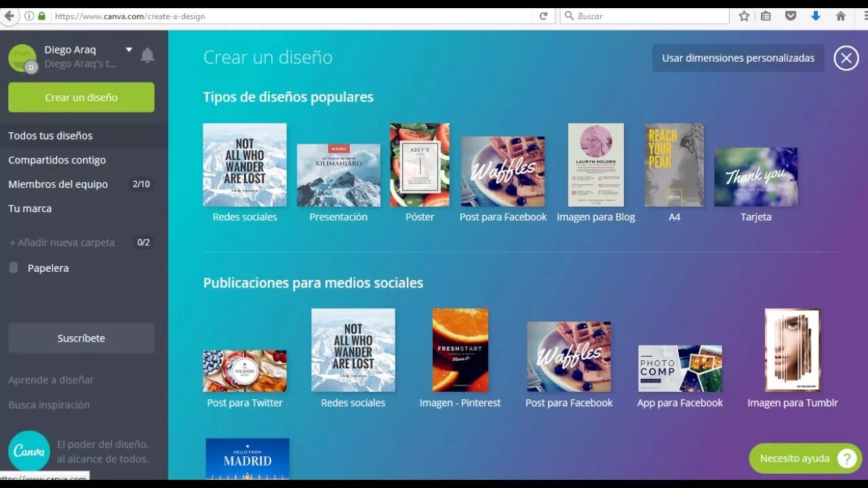Click the Presentación label text
Image resolution: width=868 pixels, height=488 pixels.
pos(338,217)
